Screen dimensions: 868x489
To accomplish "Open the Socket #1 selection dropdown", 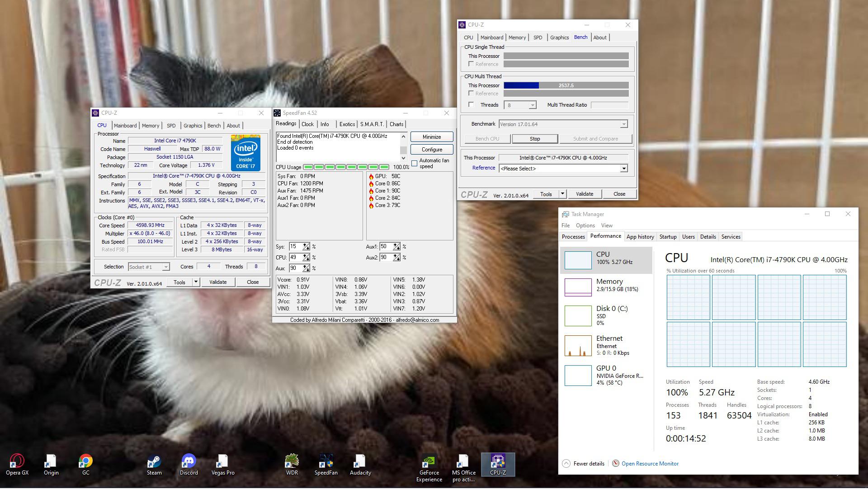I will 165,267.
